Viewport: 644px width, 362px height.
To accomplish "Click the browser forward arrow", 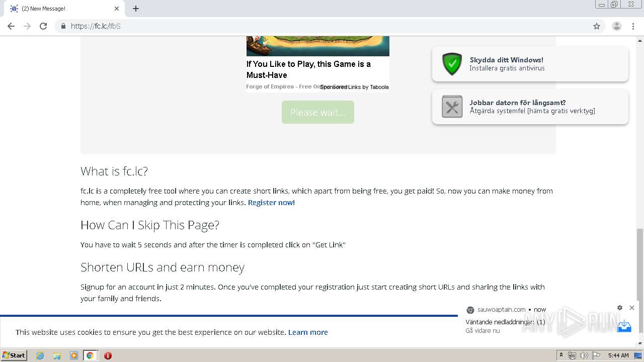I will point(27,26).
